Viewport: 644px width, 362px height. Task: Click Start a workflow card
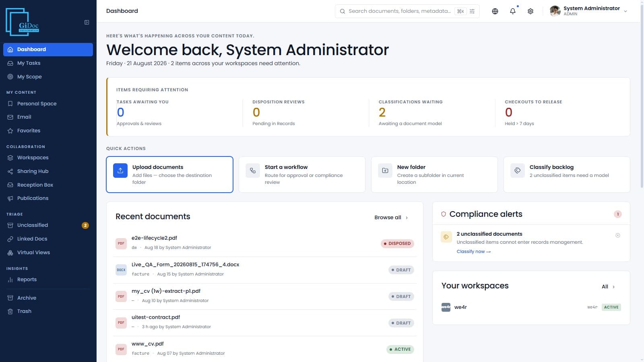(302, 175)
